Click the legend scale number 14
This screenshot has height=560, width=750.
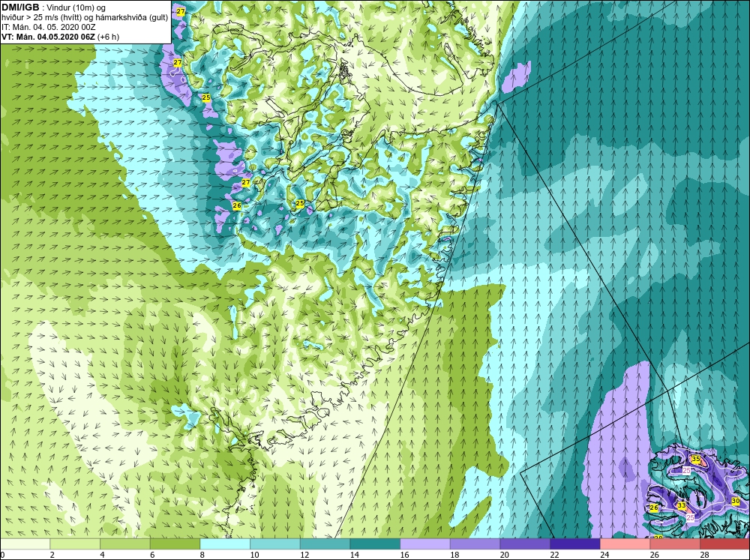pyautogui.click(x=355, y=555)
